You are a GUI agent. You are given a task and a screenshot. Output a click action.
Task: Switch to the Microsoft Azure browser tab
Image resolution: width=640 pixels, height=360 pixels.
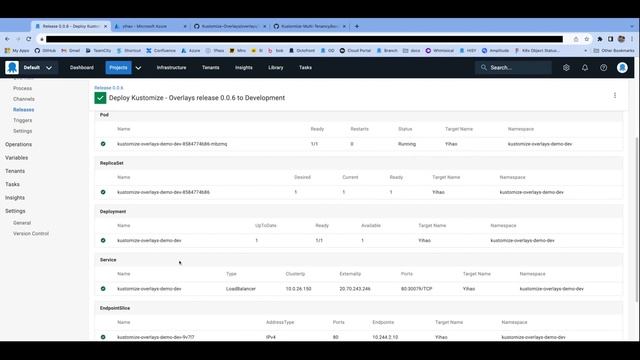150,26
